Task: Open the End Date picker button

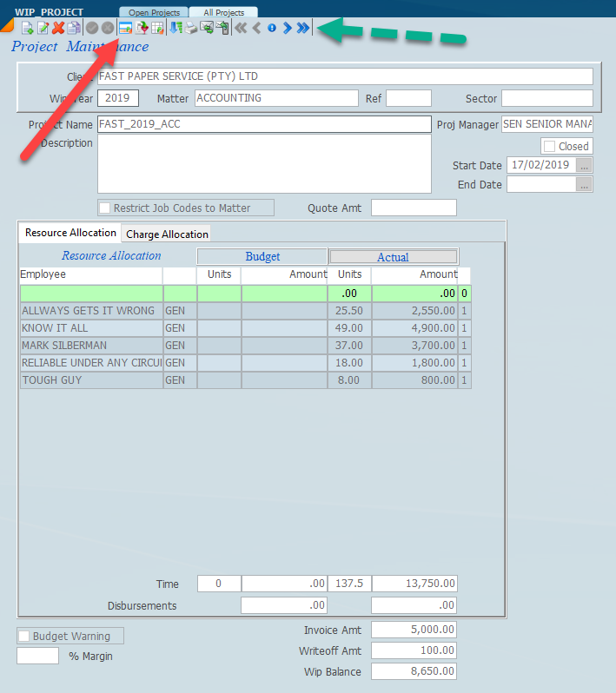Action: coord(585,184)
